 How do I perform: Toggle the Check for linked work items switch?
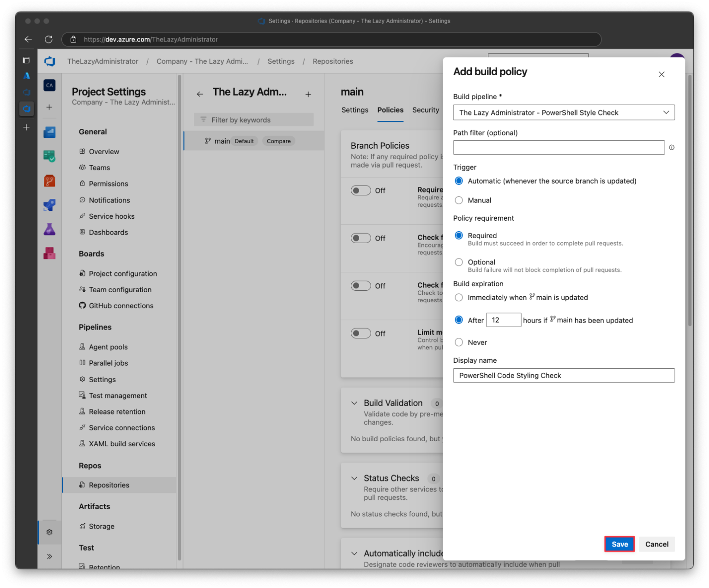coord(361,238)
